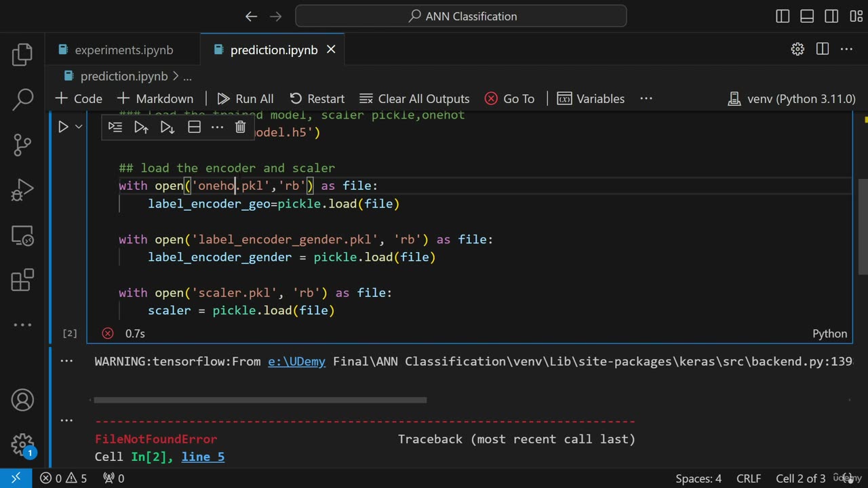Go back using the navigation arrow
The width and height of the screenshot is (868, 488).
click(251, 16)
